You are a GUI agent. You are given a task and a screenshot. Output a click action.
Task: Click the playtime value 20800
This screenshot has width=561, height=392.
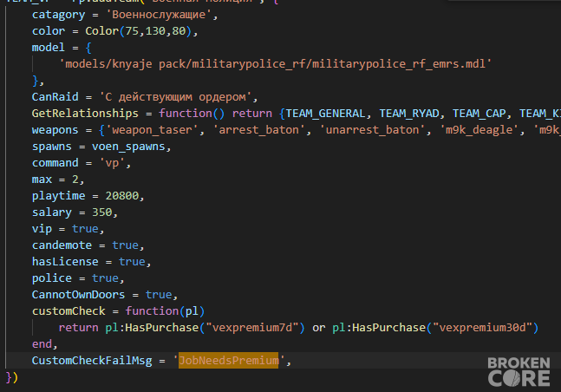(121, 196)
